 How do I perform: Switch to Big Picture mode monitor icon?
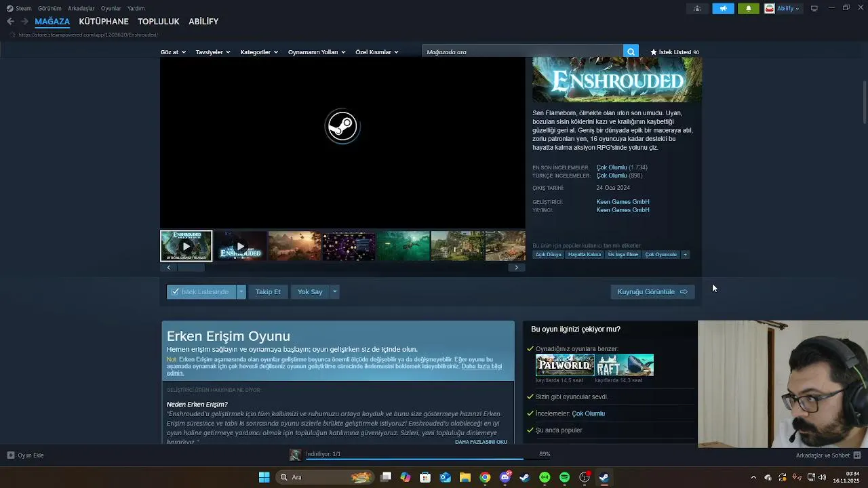814,8
